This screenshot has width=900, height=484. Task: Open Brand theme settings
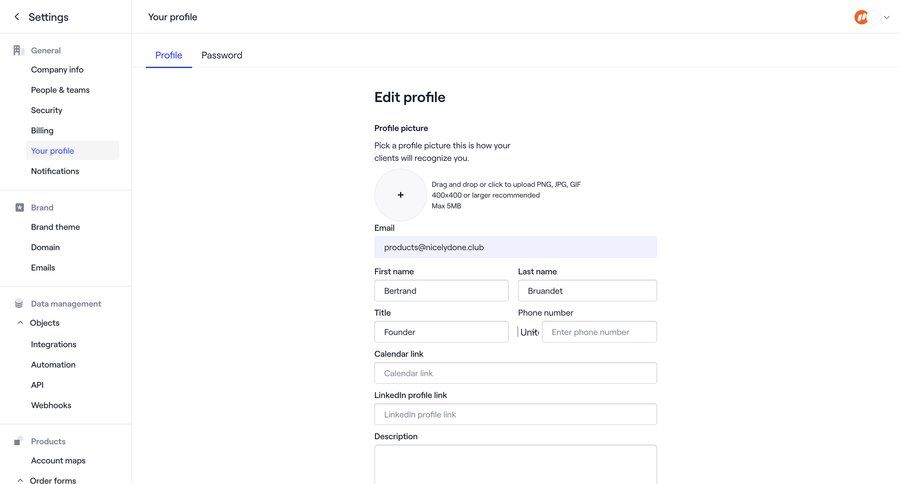tap(56, 227)
